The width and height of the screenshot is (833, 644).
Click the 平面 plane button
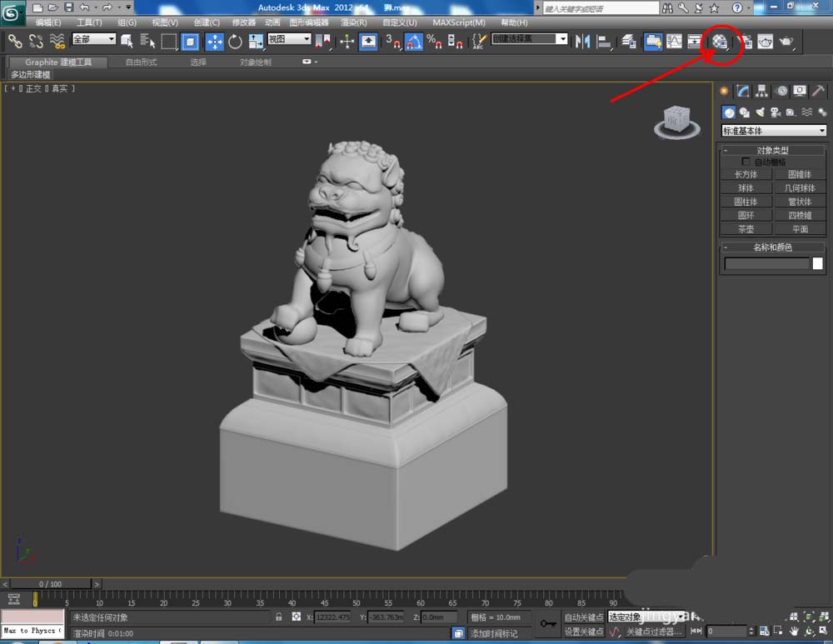(x=800, y=229)
